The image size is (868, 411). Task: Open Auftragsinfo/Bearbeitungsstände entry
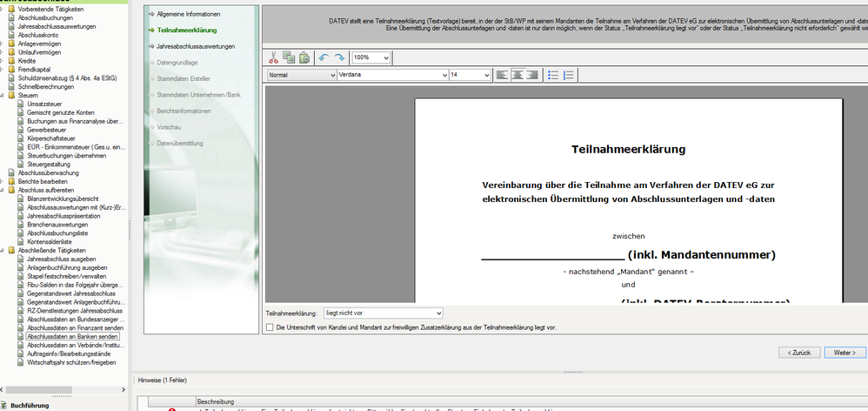pyautogui.click(x=68, y=354)
